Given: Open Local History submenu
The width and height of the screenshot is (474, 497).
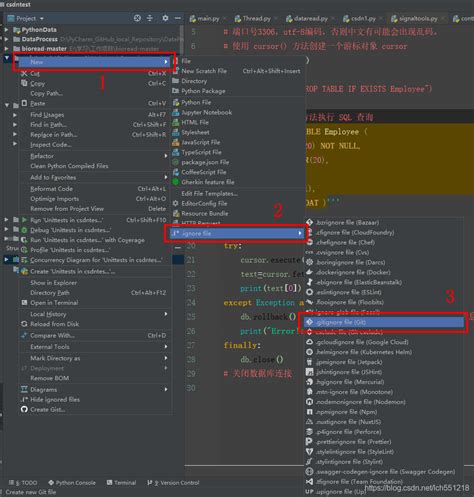Looking at the screenshot, I should (94, 314).
